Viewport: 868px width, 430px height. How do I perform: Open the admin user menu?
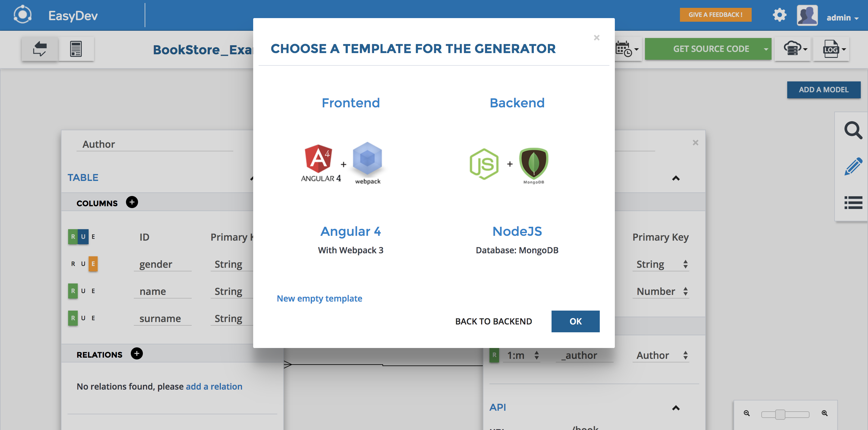(x=842, y=17)
